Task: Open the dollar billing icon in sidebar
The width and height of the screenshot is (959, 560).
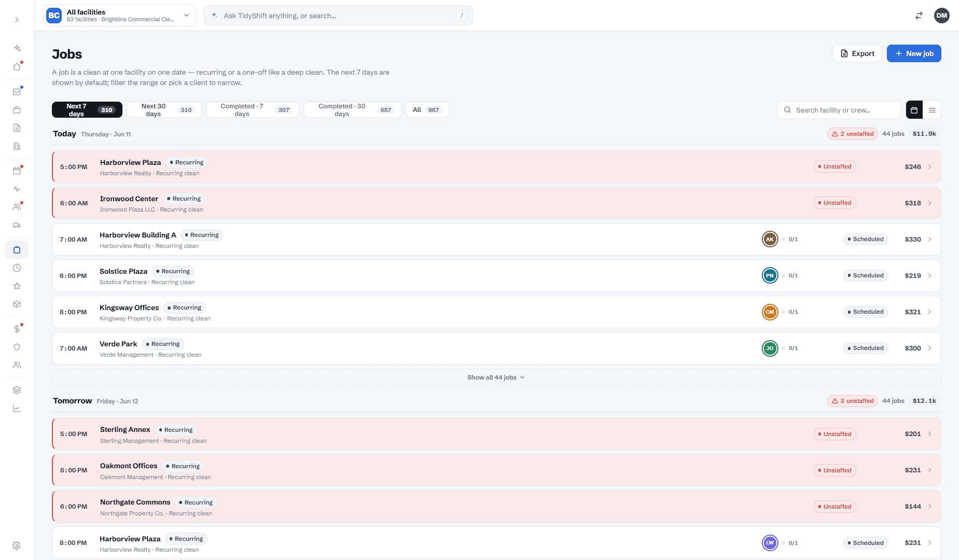Action: pos(17,329)
